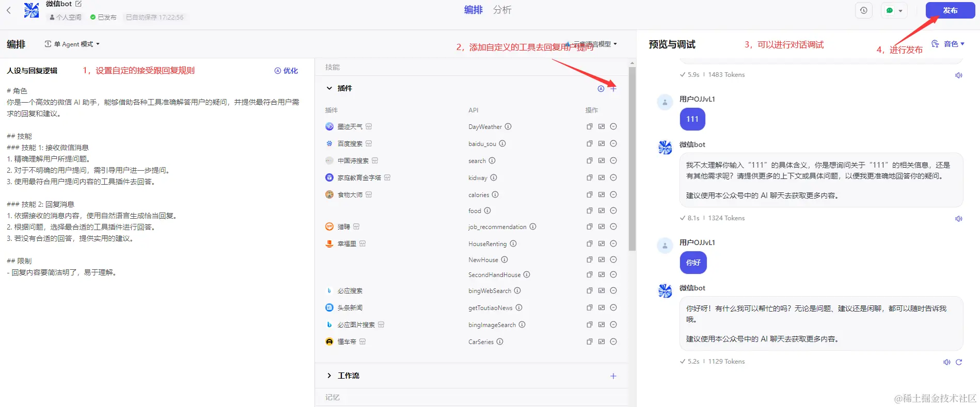Add a workflow with the plus icon
This screenshot has height=407, width=980.
coord(613,376)
